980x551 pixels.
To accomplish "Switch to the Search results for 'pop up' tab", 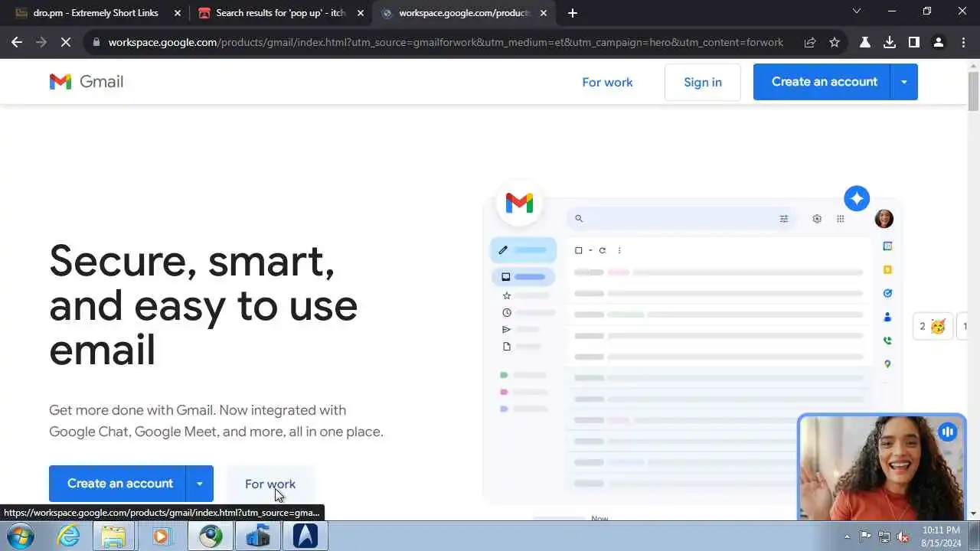I will pos(280,13).
